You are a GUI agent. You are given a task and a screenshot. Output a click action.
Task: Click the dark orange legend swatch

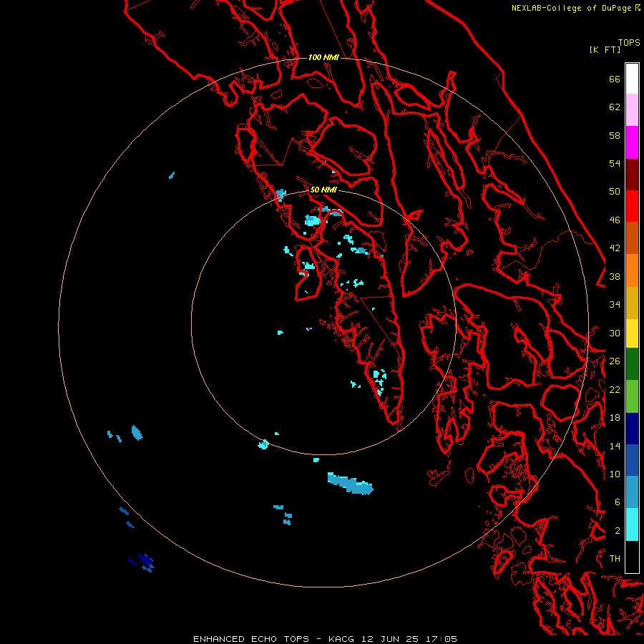[632, 238]
